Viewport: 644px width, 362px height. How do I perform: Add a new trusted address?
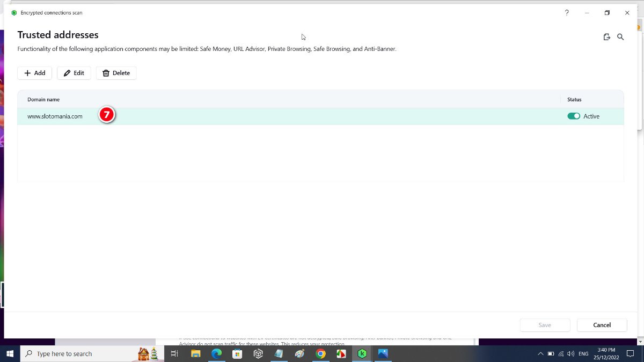(x=34, y=73)
